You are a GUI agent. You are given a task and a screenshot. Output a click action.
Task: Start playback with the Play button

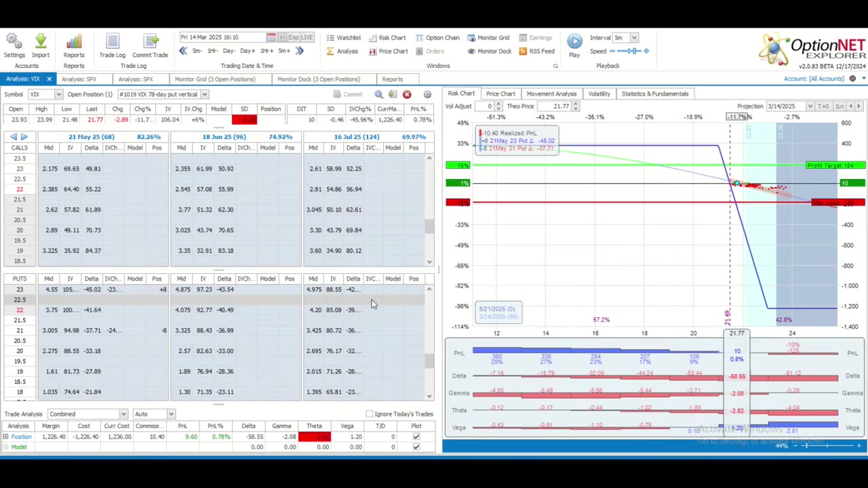pyautogui.click(x=574, y=45)
